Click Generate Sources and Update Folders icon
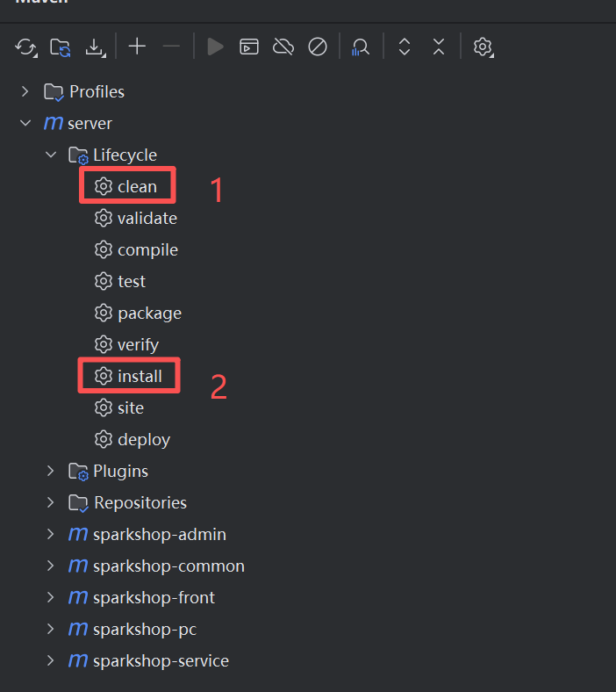The height and width of the screenshot is (692, 616). coord(60,47)
